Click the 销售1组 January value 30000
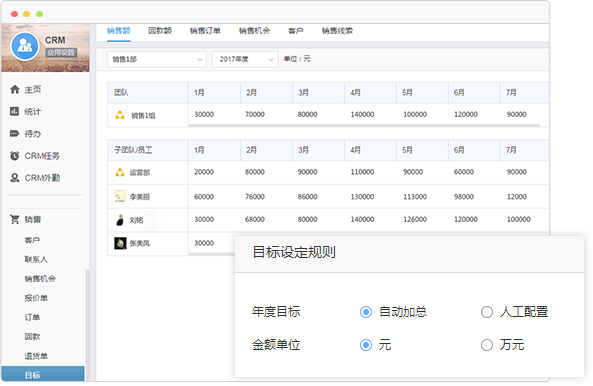The width and height of the screenshot is (593, 386). pyautogui.click(x=204, y=114)
